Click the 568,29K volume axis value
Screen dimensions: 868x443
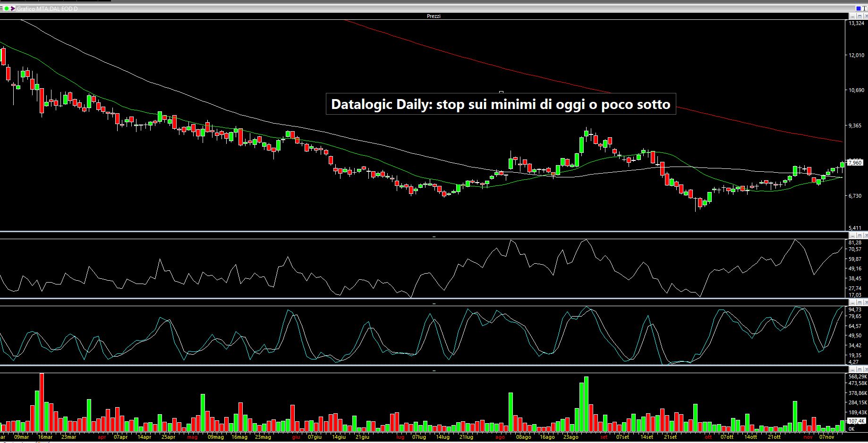click(858, 376)
